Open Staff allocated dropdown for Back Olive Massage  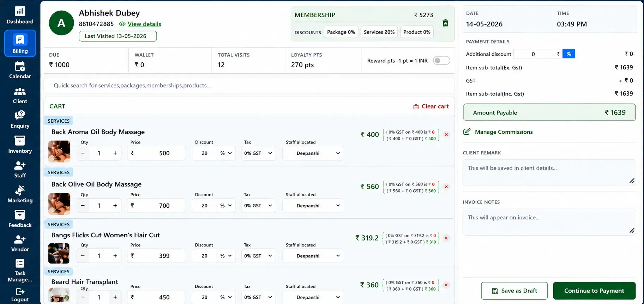pyautogui.click(x=313, y=206)
